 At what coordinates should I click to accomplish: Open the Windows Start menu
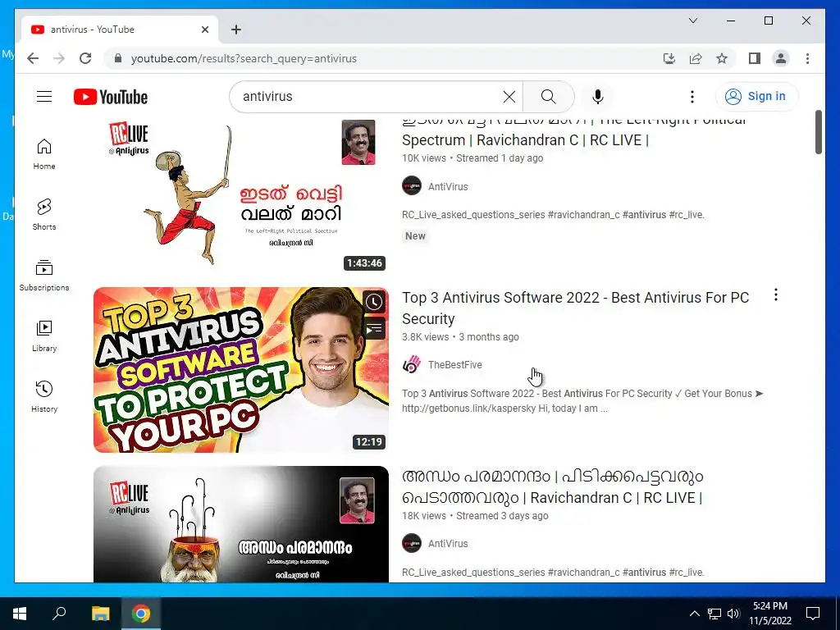(x=20, y=614)
